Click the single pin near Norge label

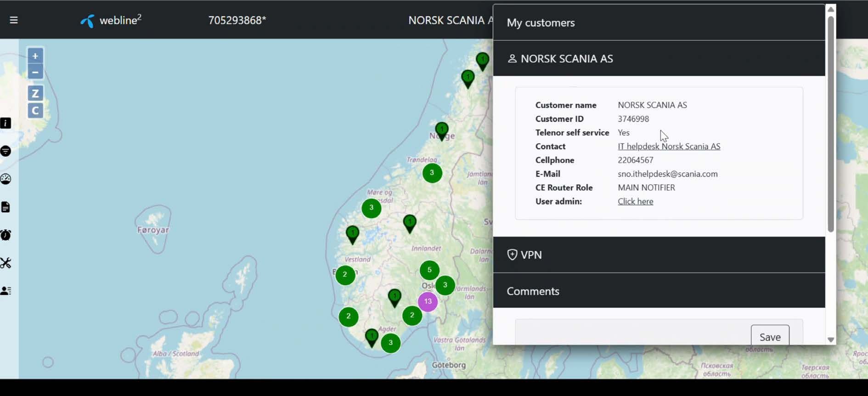click(442, 131)
